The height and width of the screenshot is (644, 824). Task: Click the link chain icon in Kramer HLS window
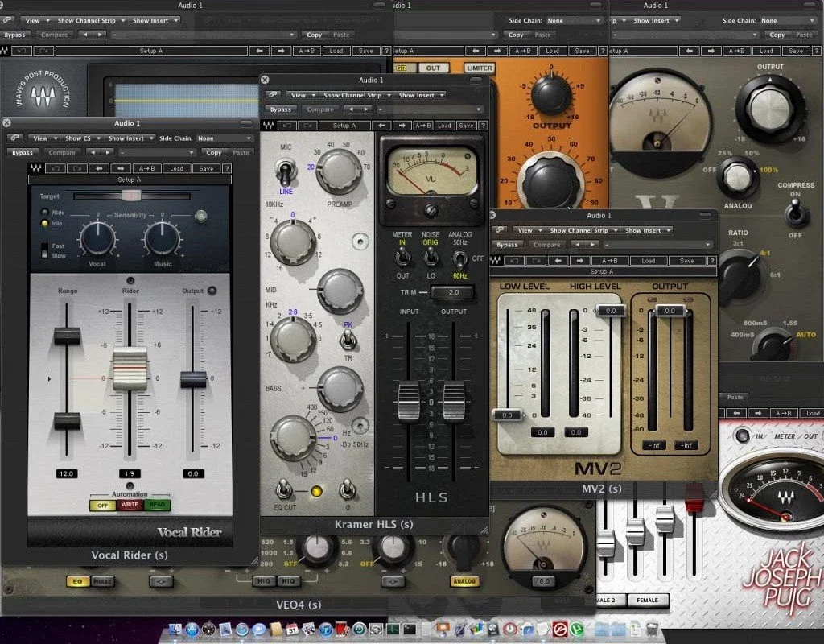pyautogui.click(x=273, y=95)
